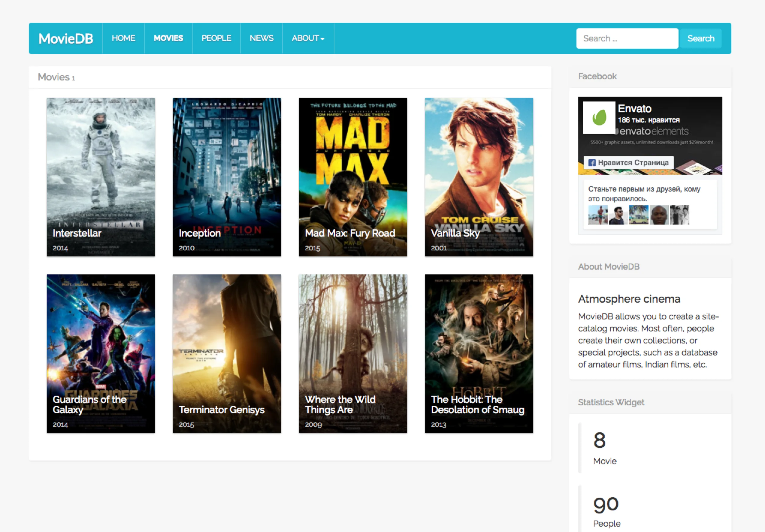
Task: Click the Search button
Action: coord(701,38)
